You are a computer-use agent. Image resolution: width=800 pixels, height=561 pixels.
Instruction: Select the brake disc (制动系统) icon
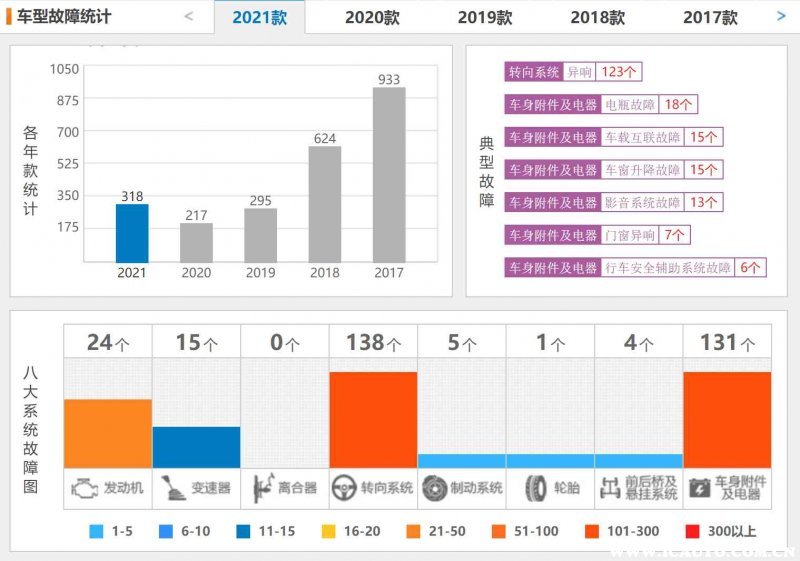pyautogui.click(x=434, y=488)
